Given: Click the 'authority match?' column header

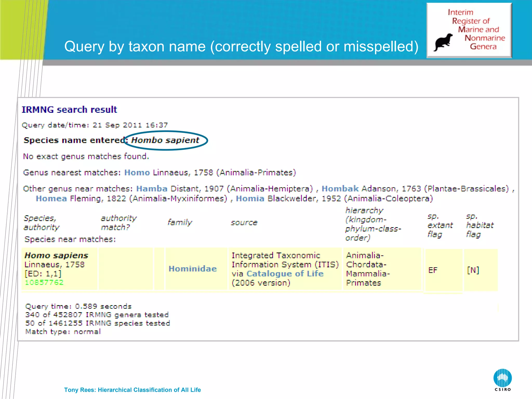Looking at the screenshot, I should click(119, 223).
